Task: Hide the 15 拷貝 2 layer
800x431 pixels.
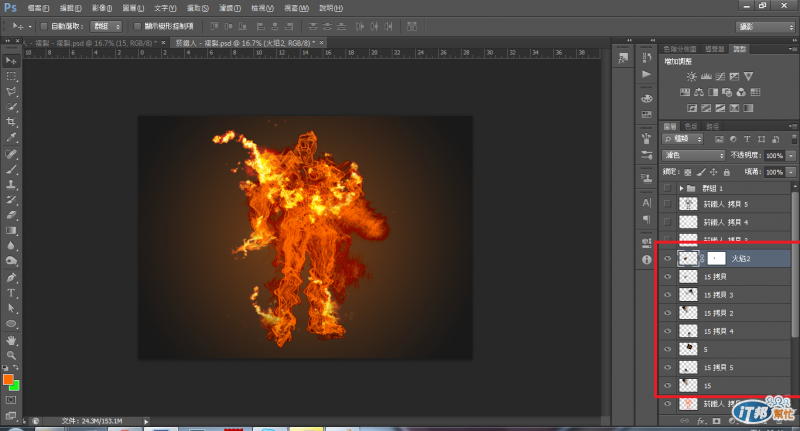Action: [x=667, y=313]
